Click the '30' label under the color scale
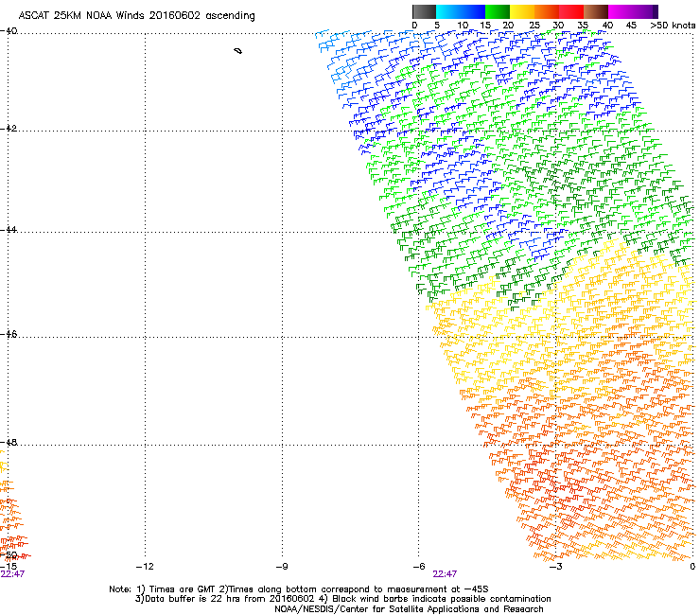The width and height of the screenshot is (700, 615). [558, 25]
